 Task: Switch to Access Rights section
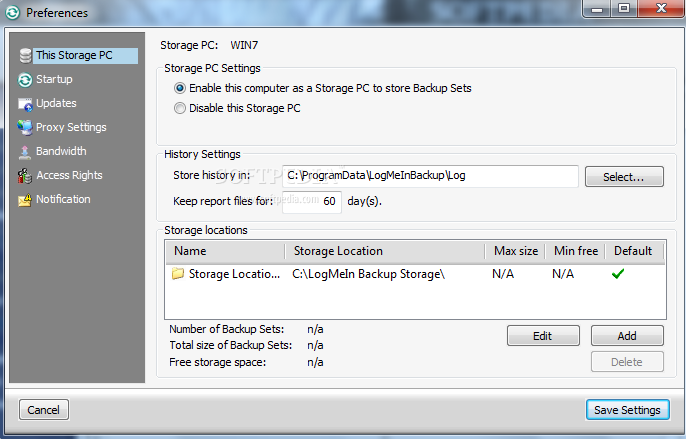[69, 176]
